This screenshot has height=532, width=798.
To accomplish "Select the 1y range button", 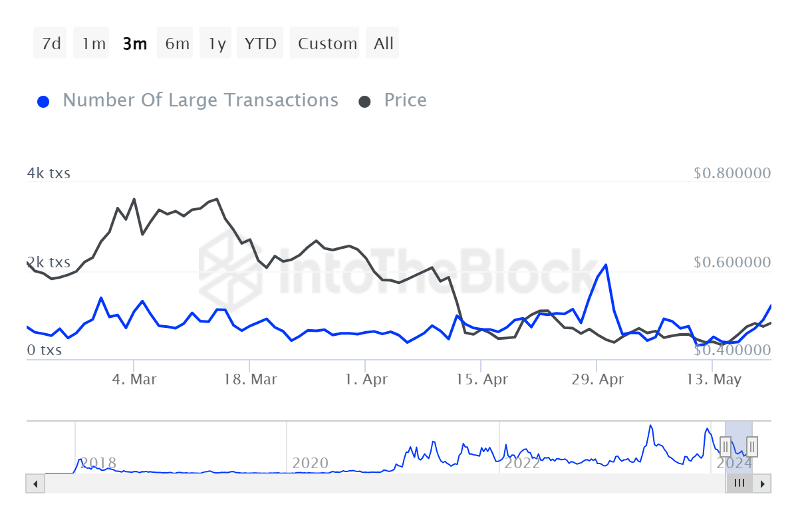I will click(x=215, y=43).
